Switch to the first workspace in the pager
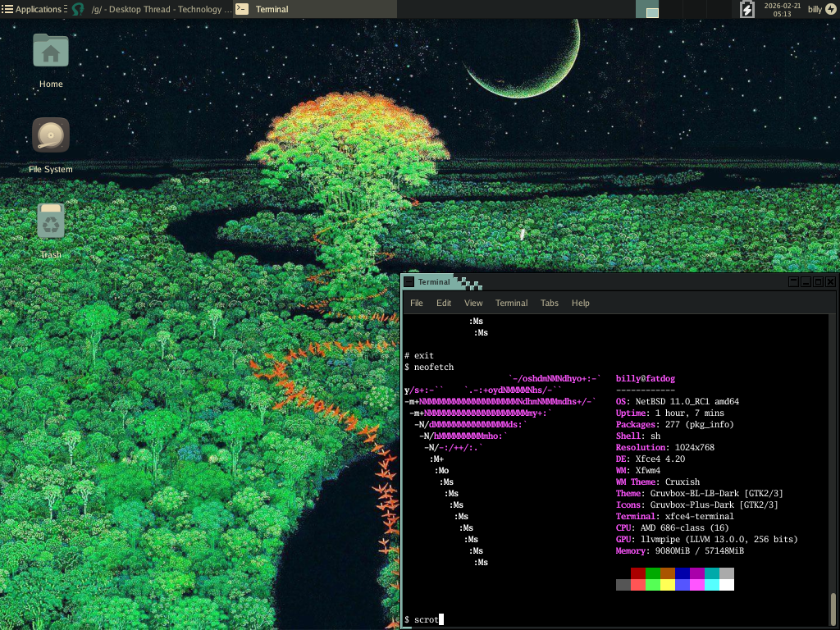The height and width of the screenshot is (630, 840). click(x=647, y=9)
